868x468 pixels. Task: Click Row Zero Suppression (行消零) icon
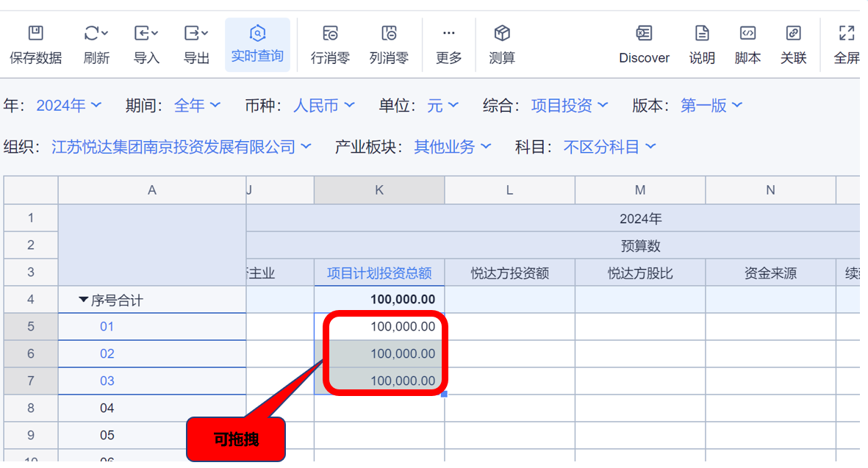click(x=330, y=34)
